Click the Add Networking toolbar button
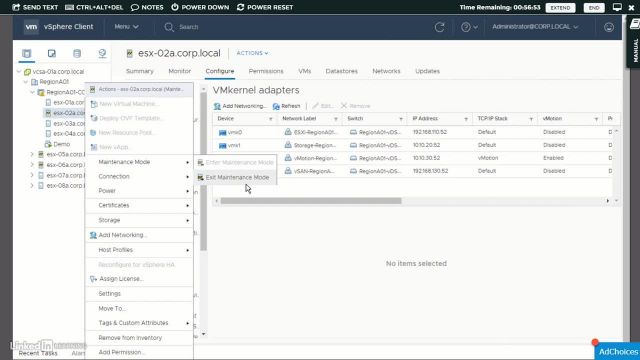Viewport: 640px width, 360px height. (x=240, y=106)
